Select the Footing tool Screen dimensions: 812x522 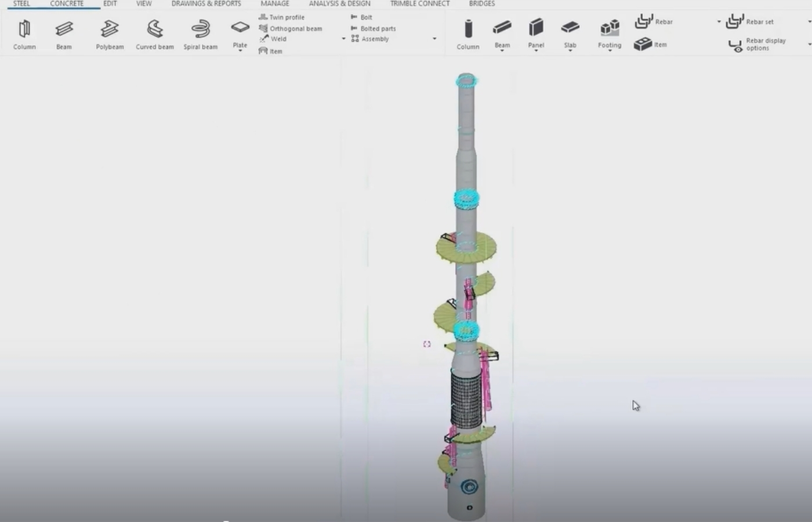point(610,32)
